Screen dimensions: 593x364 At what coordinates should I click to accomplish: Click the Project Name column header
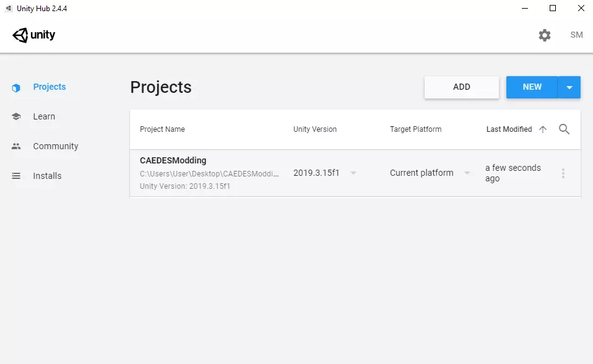tap(162, 129)
